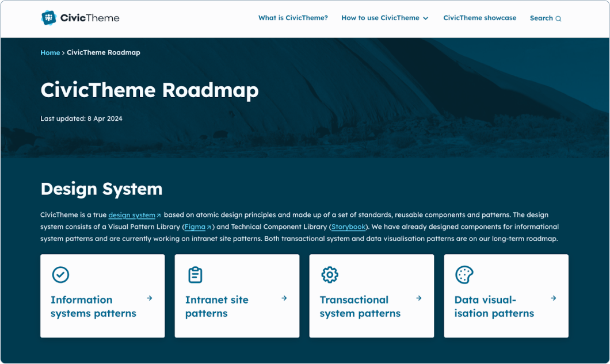The width and height of the screenshot is (610, 364).
Task: Select the clipboard icon on Intranet site card
Action: click(x=195, y=275)
